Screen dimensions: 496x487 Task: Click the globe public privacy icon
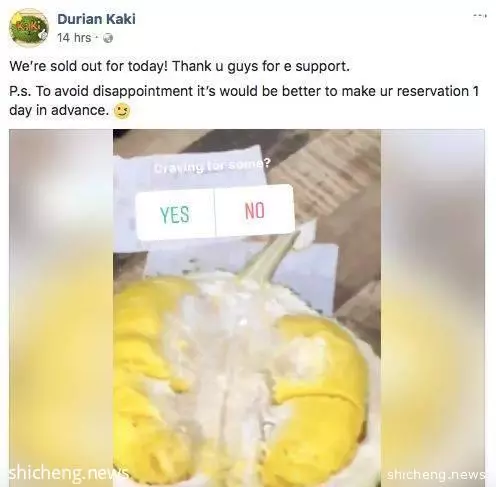(108, 38)
